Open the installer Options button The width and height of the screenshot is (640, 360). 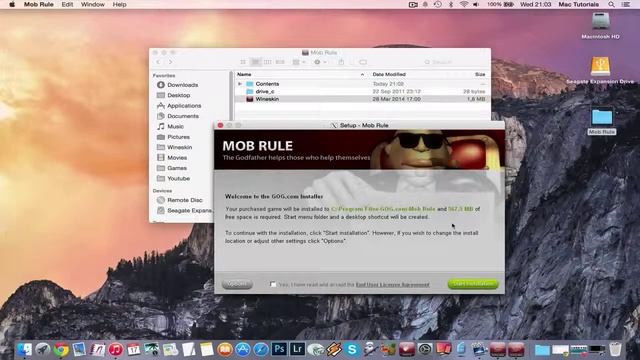237,284
